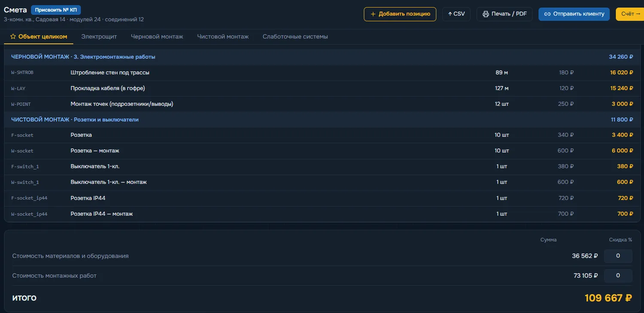
Task: Click code F-switch_1
Action: pos(25,167)
